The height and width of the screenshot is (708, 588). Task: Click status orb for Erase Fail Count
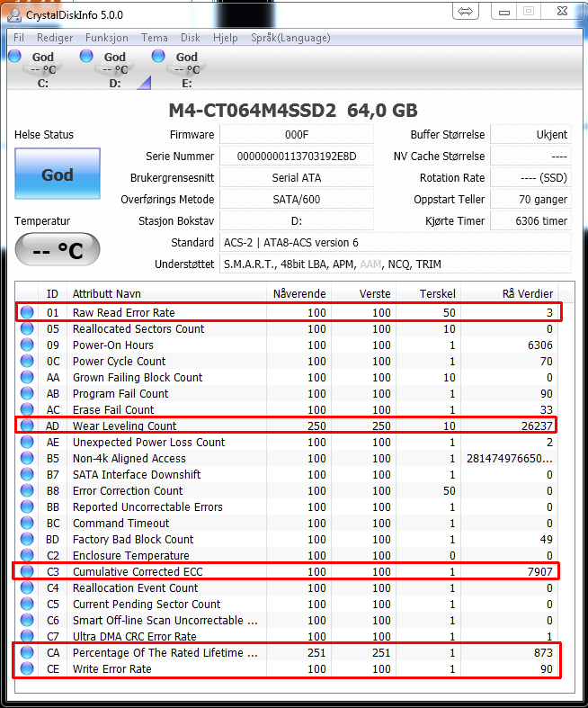tap(27, 409)
